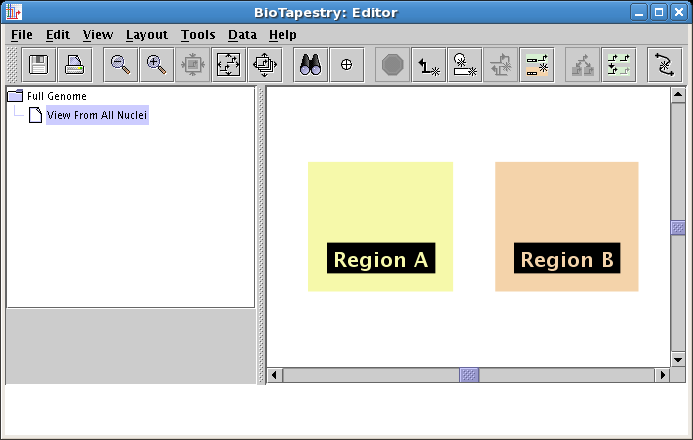Open the Layout menu
The image size is (693, 440).
click(x=146, y=34)
